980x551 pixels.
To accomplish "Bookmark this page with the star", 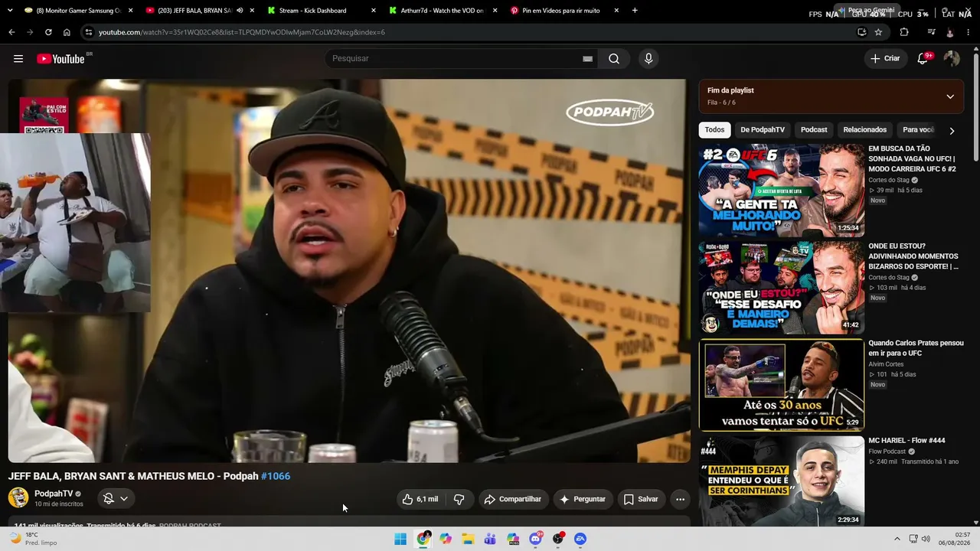I will (x=878, y=32).
